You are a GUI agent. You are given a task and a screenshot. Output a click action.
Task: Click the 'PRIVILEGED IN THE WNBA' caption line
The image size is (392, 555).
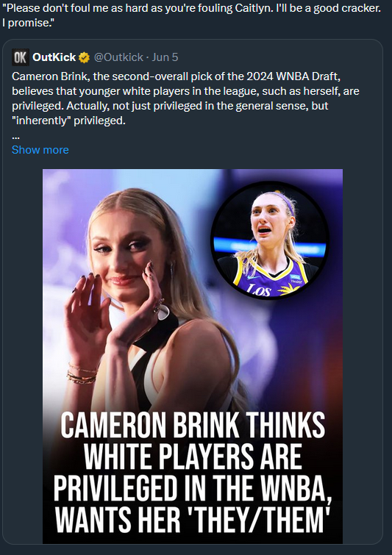[x=193, y=489]
